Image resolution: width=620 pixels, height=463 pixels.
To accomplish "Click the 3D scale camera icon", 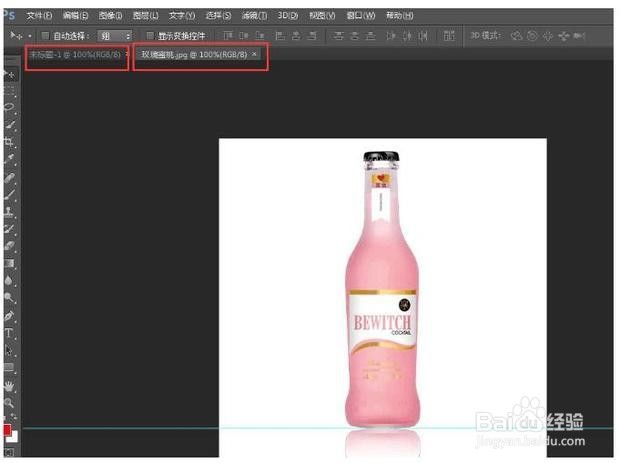I will pyautogui.click(x=579, y=36).
